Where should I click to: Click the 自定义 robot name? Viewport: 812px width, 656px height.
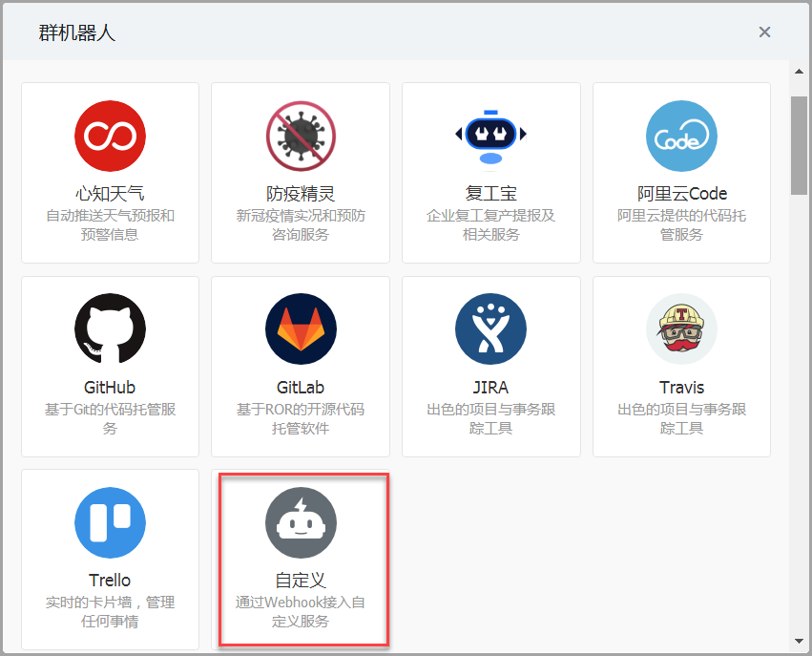pos(301,581)
